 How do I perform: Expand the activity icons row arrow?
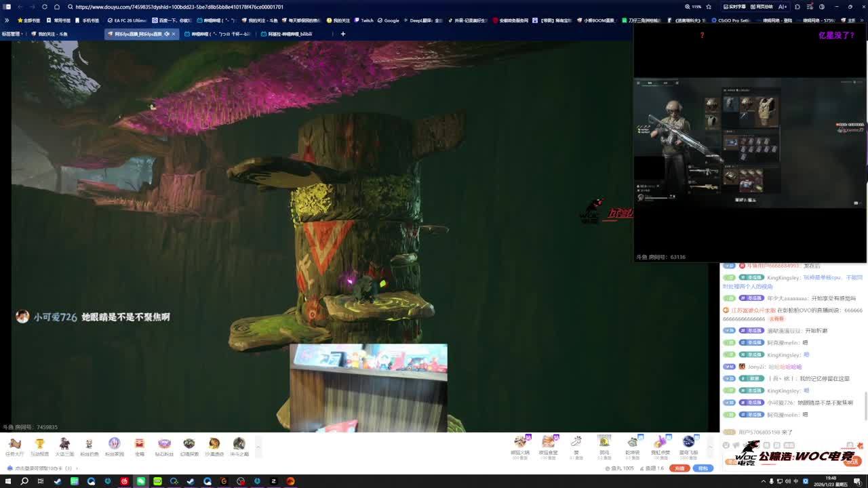click(x=258, y=445)
